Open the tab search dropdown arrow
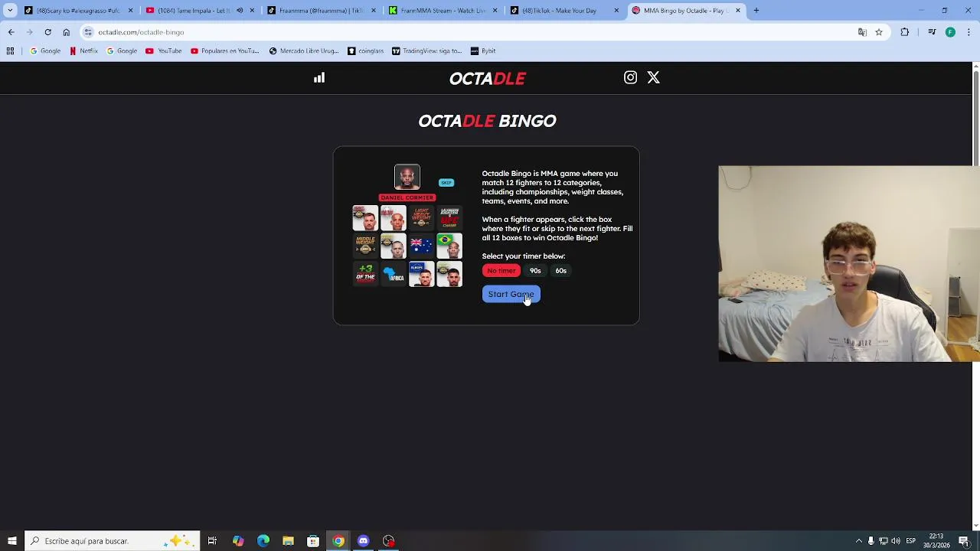 point(10,11)
